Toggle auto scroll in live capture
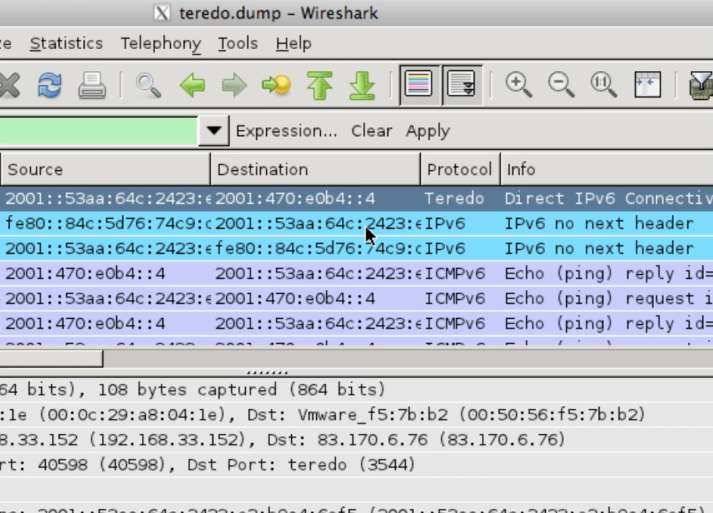 click(462, 85)
